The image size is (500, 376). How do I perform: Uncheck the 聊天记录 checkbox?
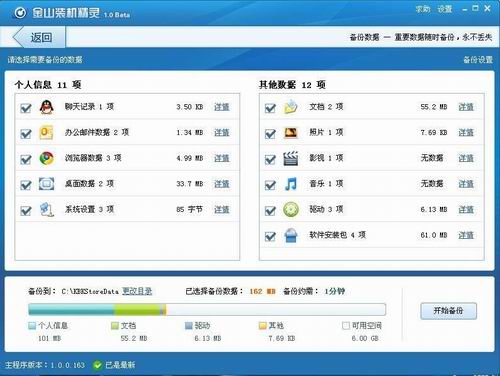(26, 108)
